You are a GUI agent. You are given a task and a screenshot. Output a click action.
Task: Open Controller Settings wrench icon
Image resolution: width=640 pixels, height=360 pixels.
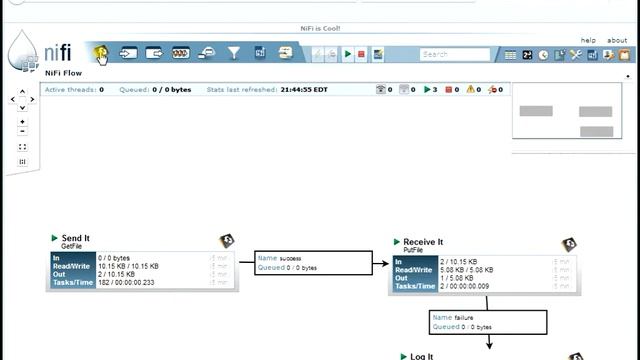pos(576,55)
